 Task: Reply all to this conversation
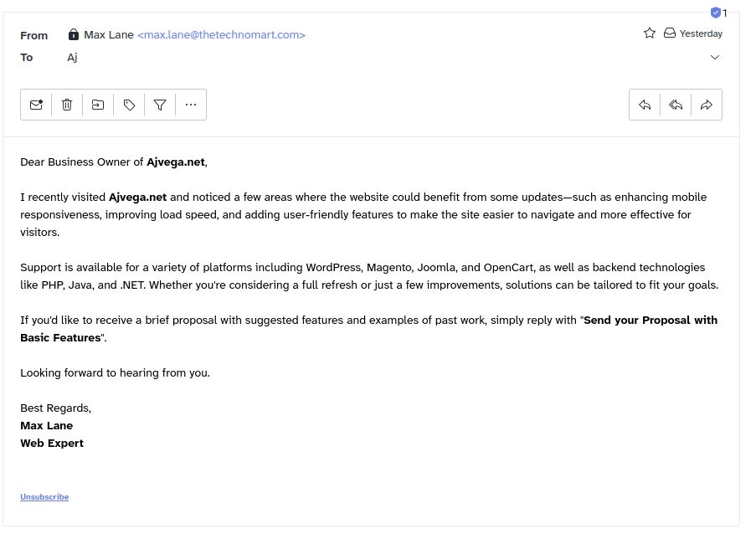[x=676, y=105]
